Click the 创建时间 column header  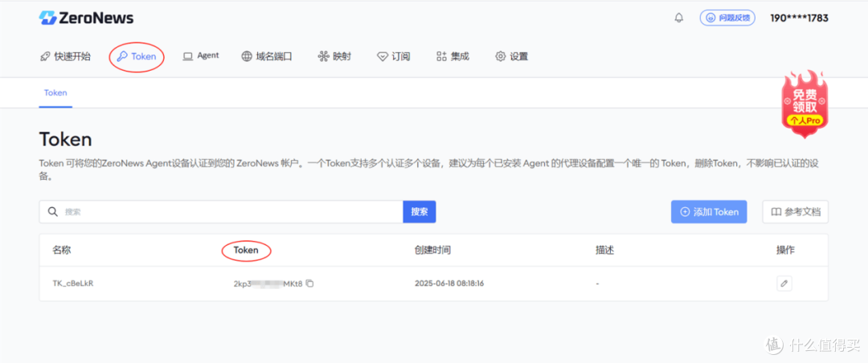click(x=432, y=250)
